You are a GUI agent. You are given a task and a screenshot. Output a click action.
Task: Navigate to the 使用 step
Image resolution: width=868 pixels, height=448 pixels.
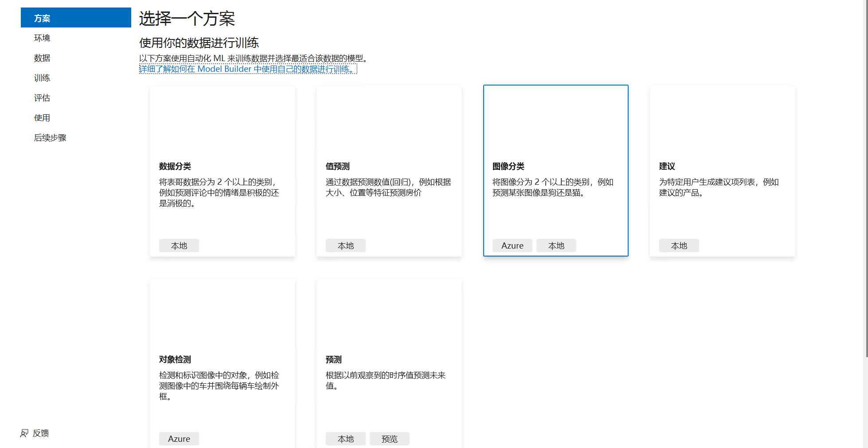(42, 117)
